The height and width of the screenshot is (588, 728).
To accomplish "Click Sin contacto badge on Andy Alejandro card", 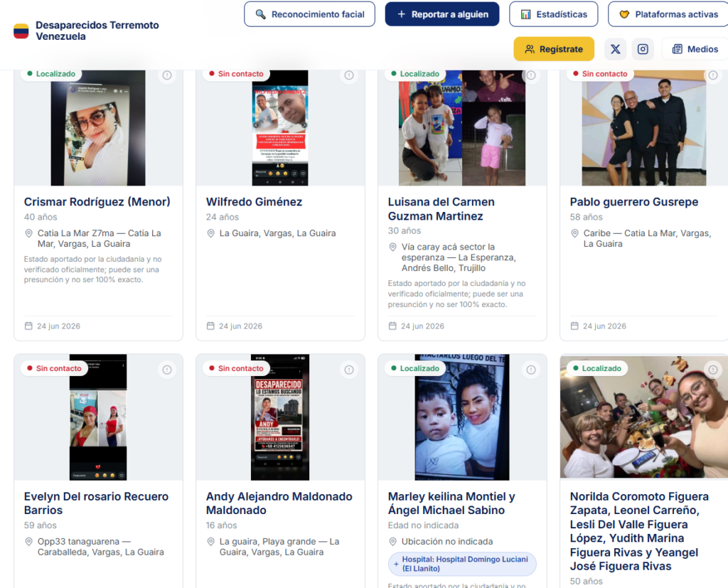I will (x=236, y=368).
